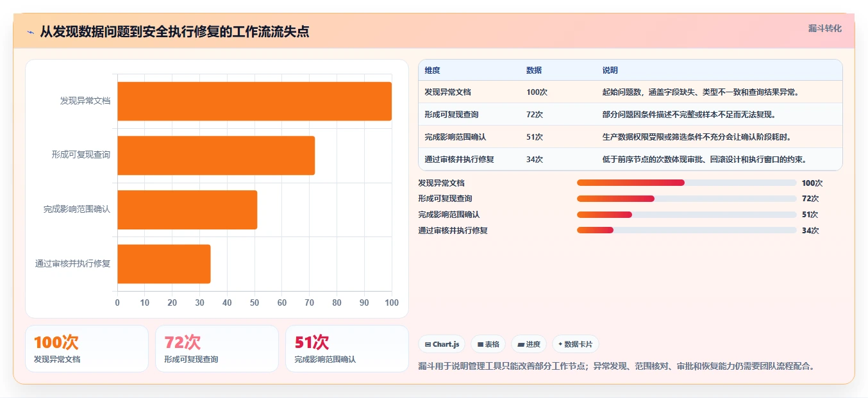The width and height of the screenshot is (868, 398).
Task: Click table cell 通过审核并执行修复 in 维度 column
Action: [459, 160]
